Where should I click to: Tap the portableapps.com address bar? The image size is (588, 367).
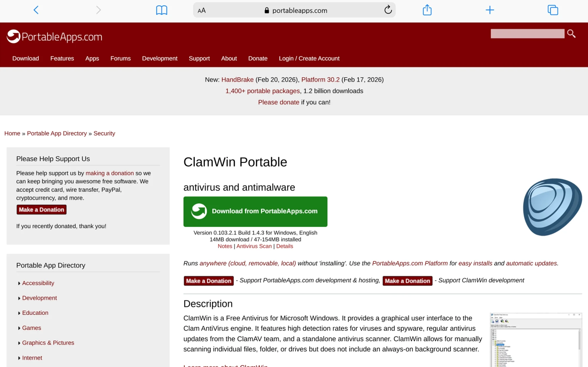pos(294,10)
